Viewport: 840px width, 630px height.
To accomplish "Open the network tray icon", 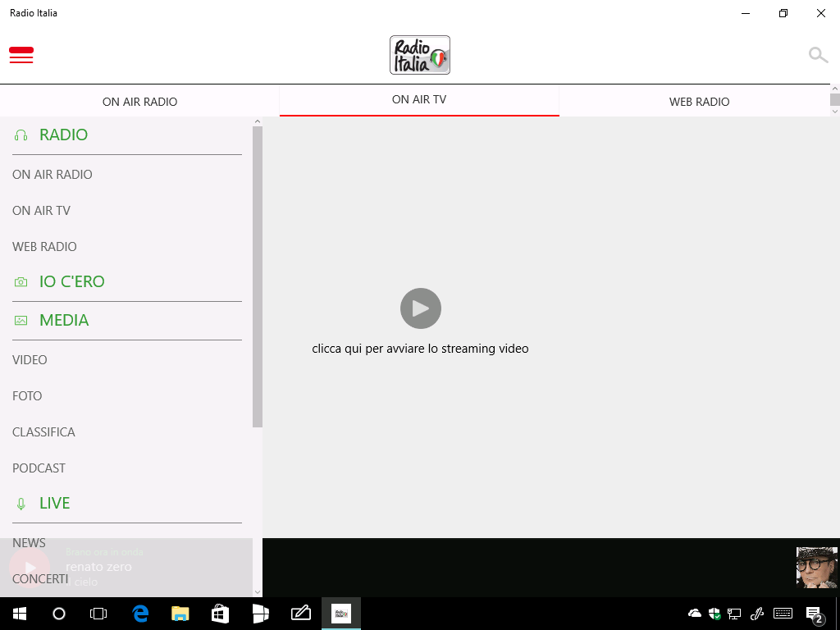I will (x=734, y=614).
